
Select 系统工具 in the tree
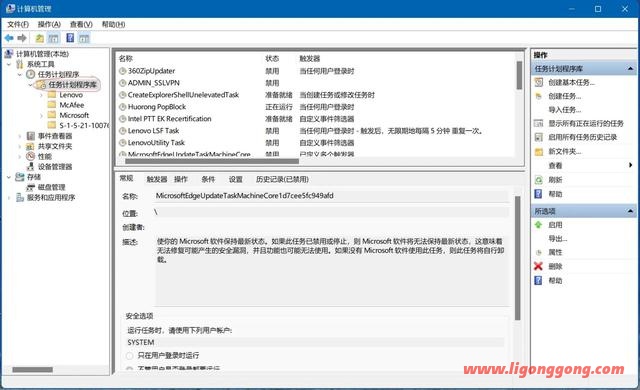pyautogui.click(x=40, y=64)
